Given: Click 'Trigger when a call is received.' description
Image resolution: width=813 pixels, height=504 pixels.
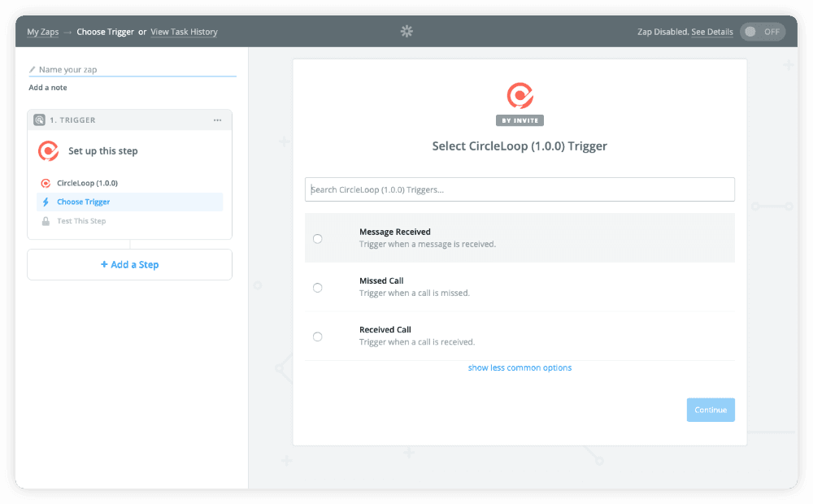Looking at the screenshot, I should coord(417,342).
